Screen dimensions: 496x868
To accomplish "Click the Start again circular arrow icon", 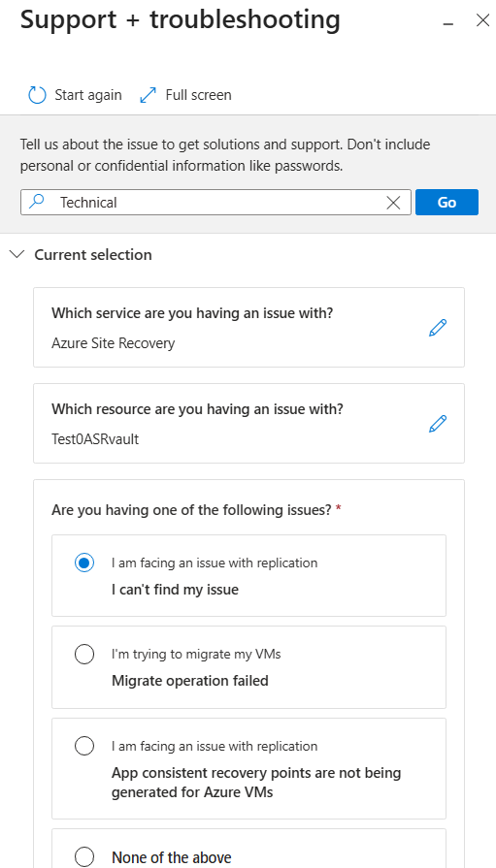I will [x=37, y=95].
